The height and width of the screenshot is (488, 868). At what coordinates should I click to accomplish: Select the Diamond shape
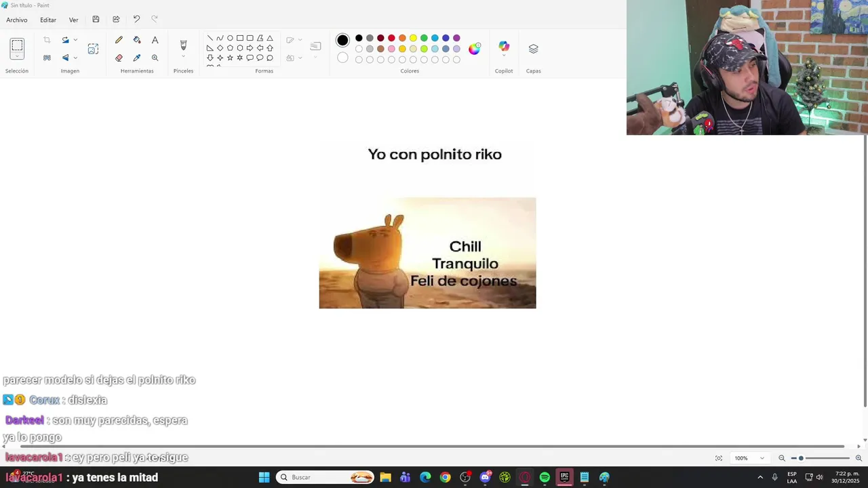click(x=220, y=48)
